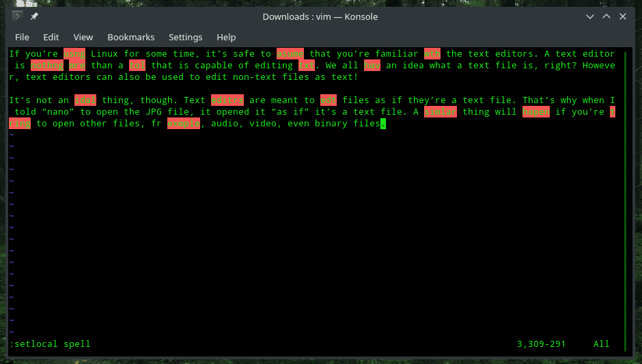Click the green cursor block after "binary files"
This screenshot has width=642, height=364.
(383, 124)
